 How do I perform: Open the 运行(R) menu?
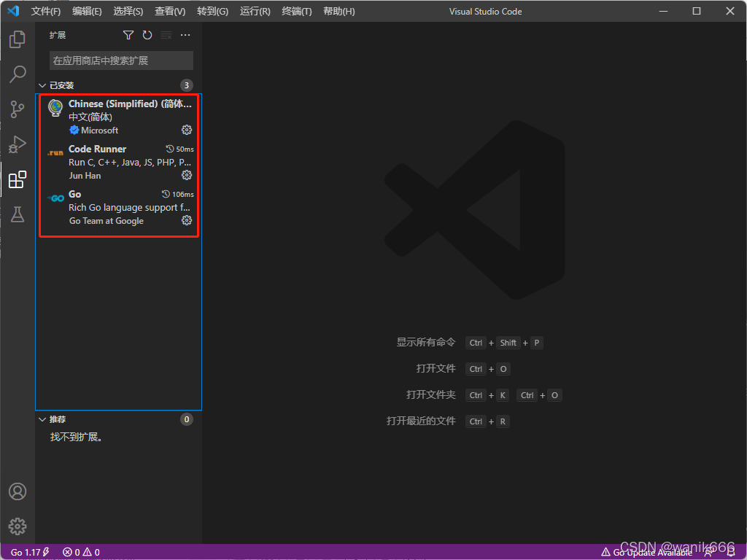click(x=255, y=11)
